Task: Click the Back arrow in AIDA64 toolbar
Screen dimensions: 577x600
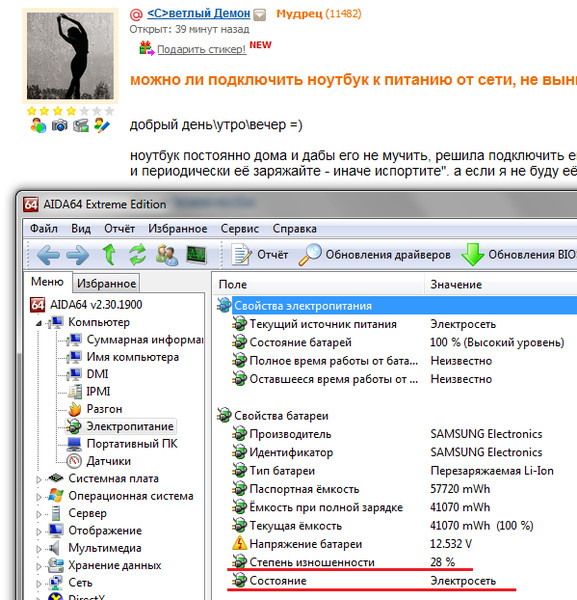Action: pyautogui.click(x=48, y=255)
